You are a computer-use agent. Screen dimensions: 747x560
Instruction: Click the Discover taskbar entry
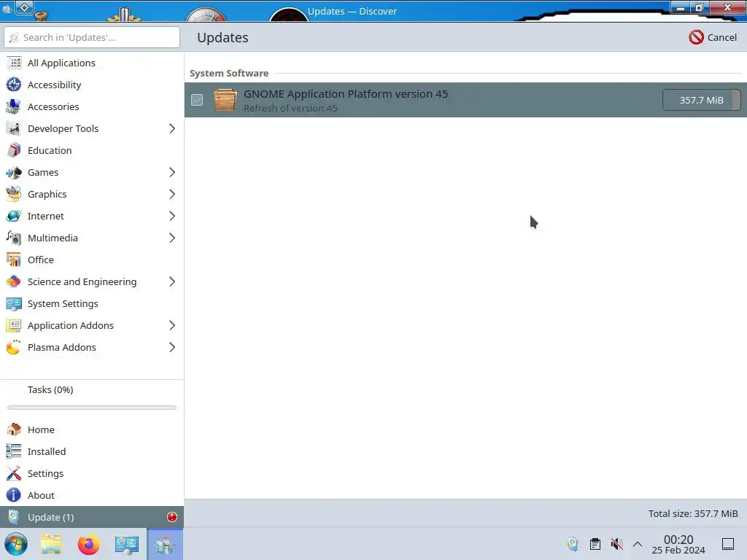point(165,544)
